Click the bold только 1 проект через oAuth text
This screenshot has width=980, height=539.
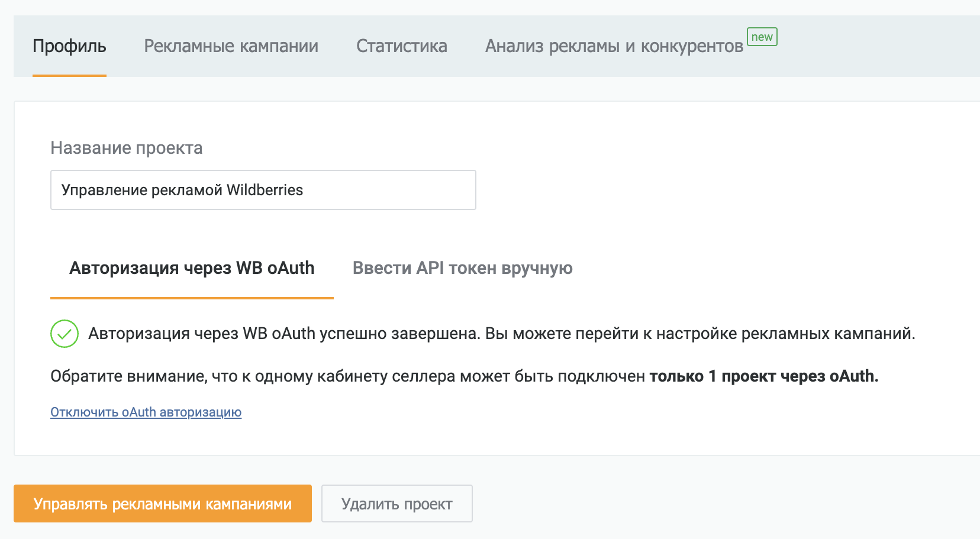click(764, 376)
